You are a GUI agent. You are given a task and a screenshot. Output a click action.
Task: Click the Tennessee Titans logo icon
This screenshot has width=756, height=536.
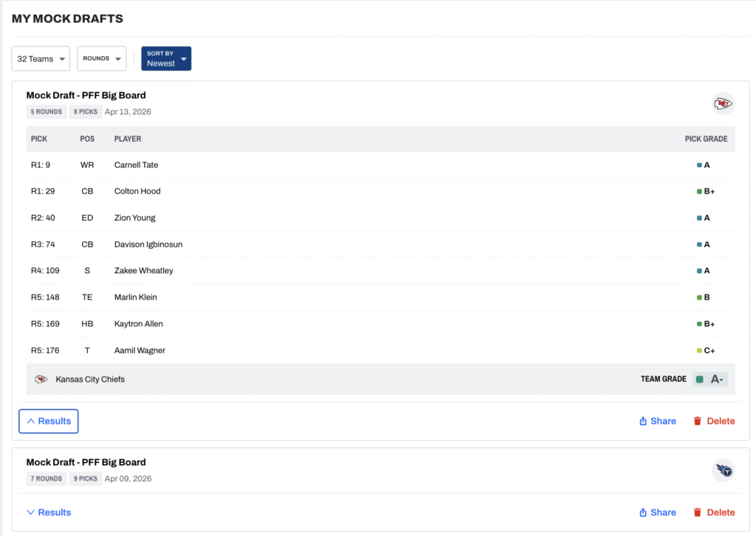pos(723,470)
